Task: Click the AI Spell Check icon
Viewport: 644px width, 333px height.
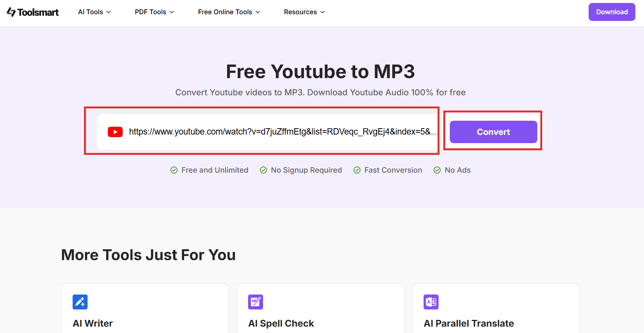Action: click(256, 302)
